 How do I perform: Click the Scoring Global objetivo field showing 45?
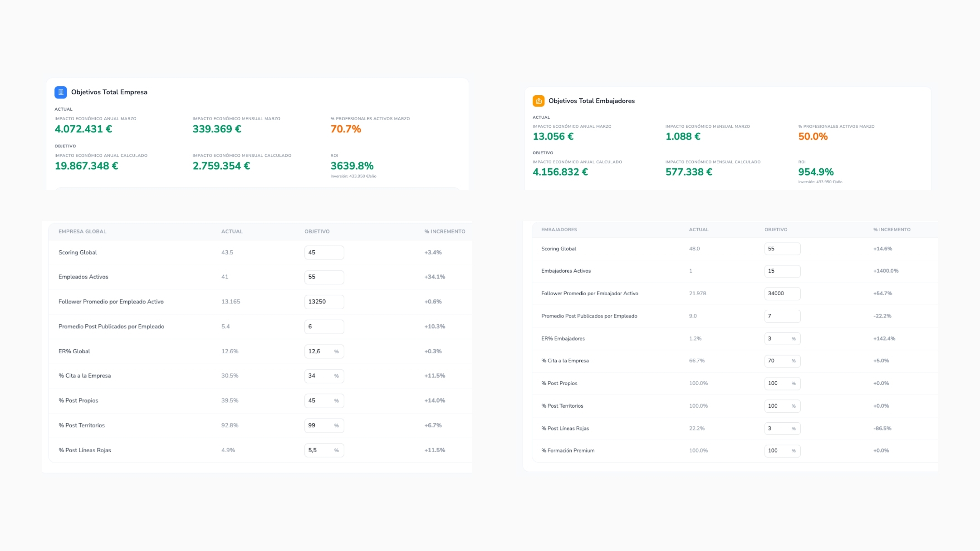[x=323, y=253]
